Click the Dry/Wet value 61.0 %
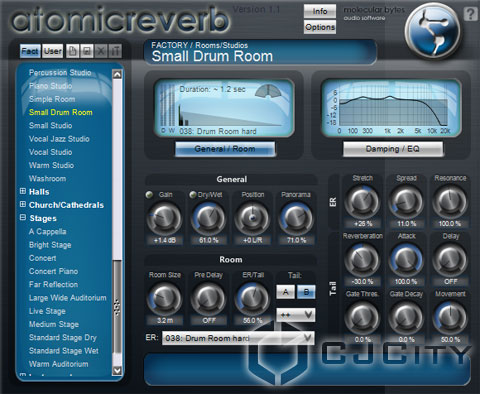The image size is (480, 394). (x=208, y=240)
